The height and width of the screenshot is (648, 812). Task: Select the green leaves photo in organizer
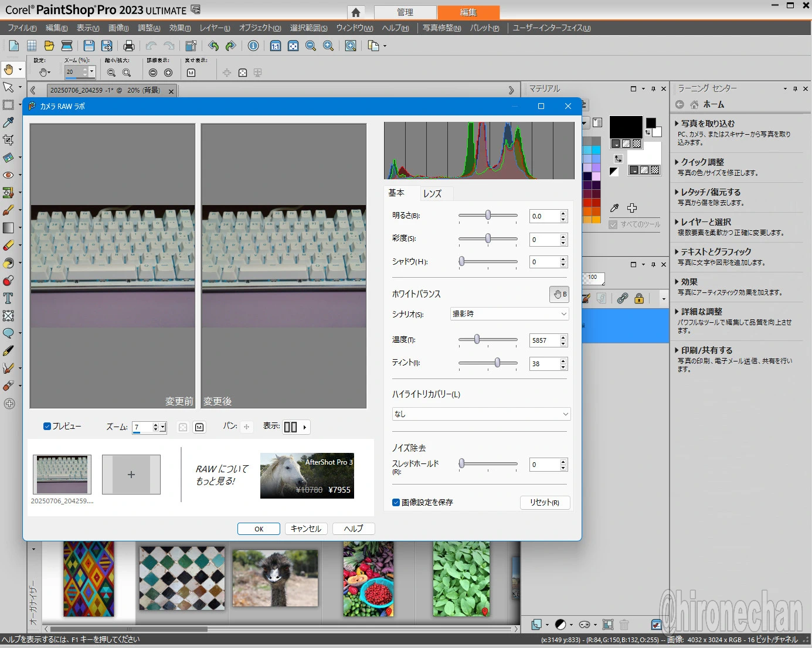click(461, 578)
